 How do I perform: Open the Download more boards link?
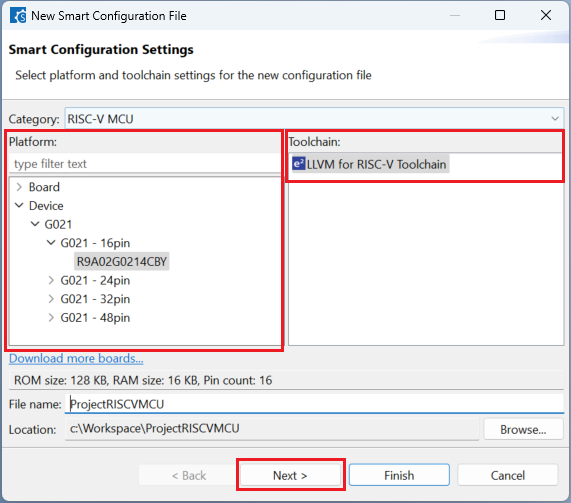click(x=76, y=358)
